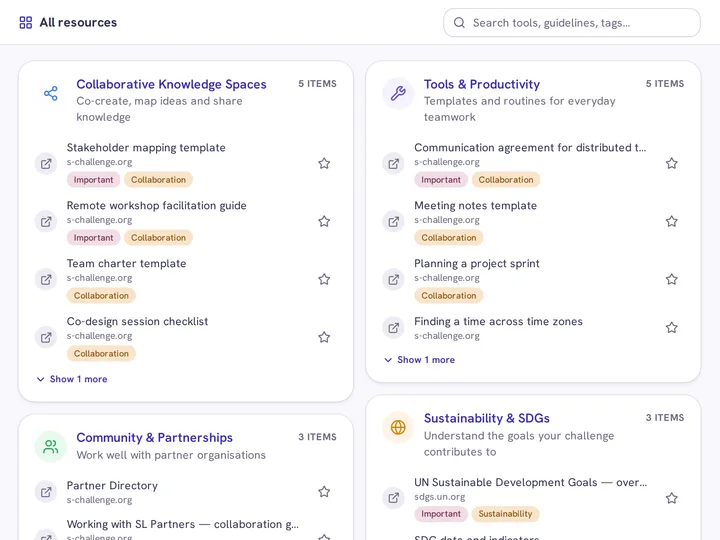Open the Sustainability & SDGs heading

[x=487, y=418]
